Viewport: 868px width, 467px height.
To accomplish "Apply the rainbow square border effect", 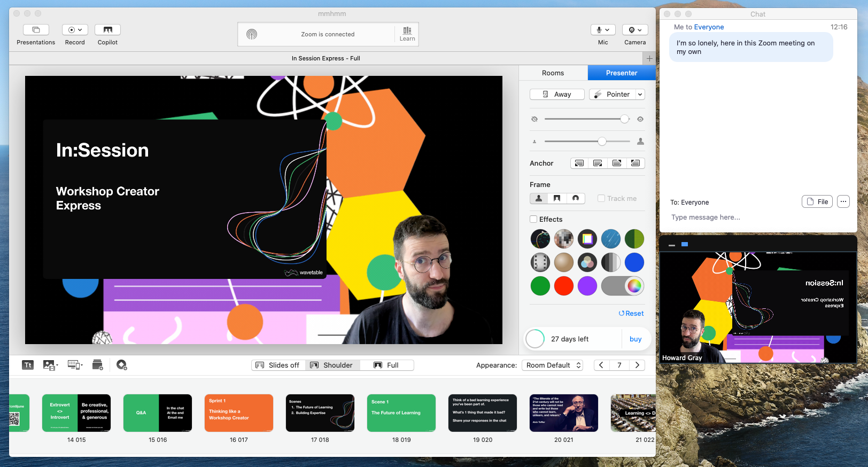I will click(587, 239).
